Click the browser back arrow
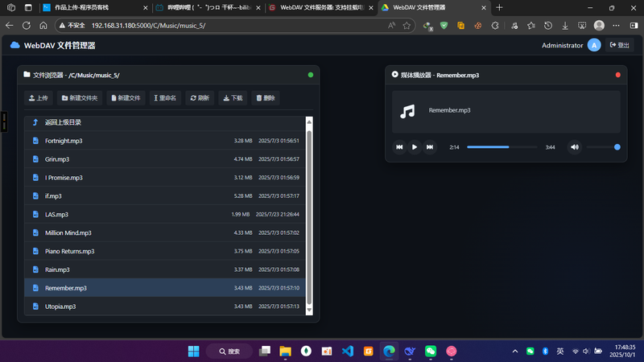This screenshot has height=362, width=644. coord(10,26)
